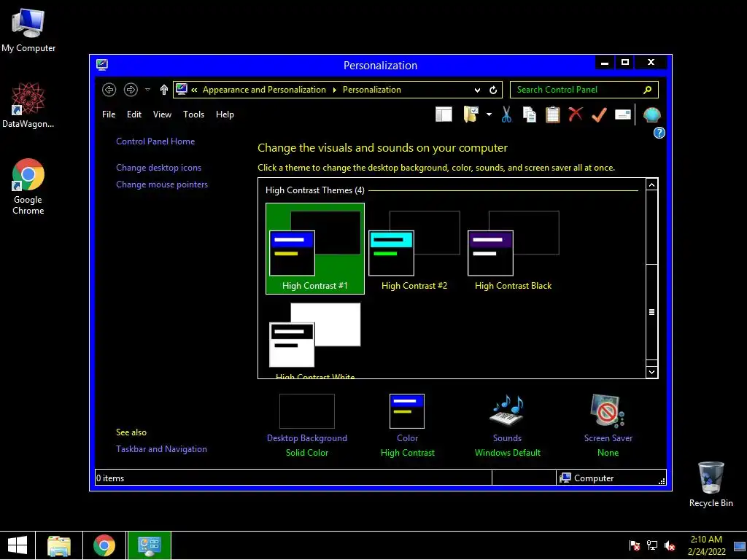
Task: Open Desktop Background solid color preview
Action: click(x=307, y=411)
